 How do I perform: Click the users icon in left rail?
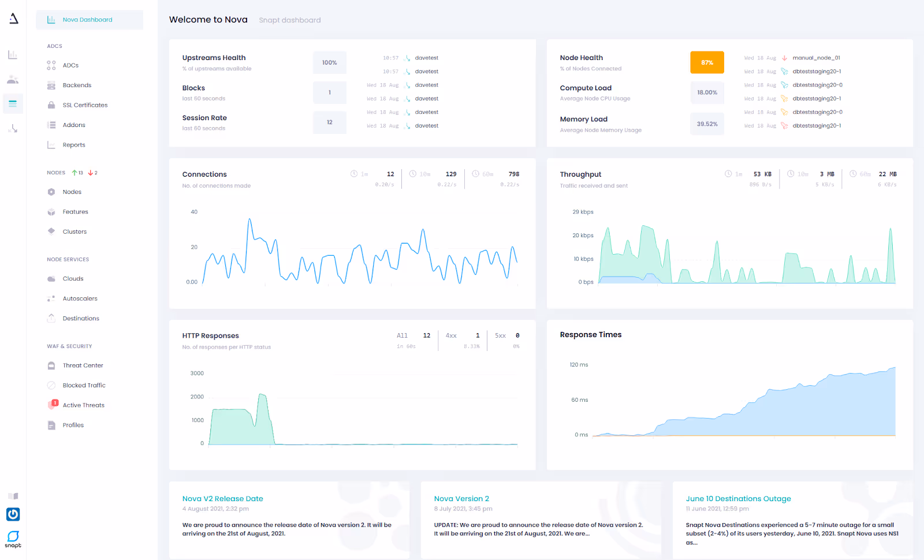pos(13,80)
